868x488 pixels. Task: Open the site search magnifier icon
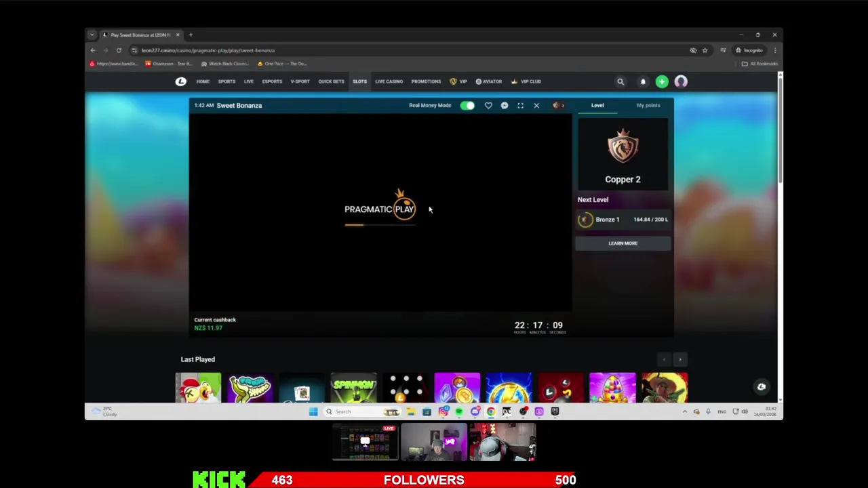click(620, 81)
